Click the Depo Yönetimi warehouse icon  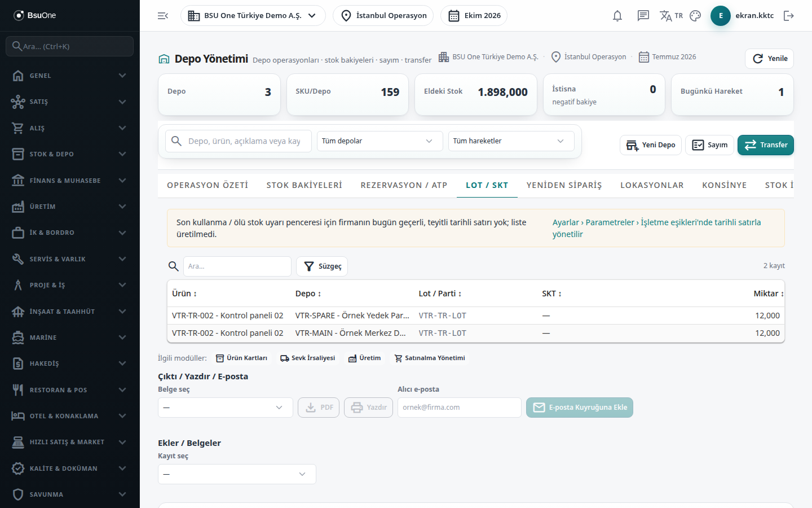(x=164, y=59)
